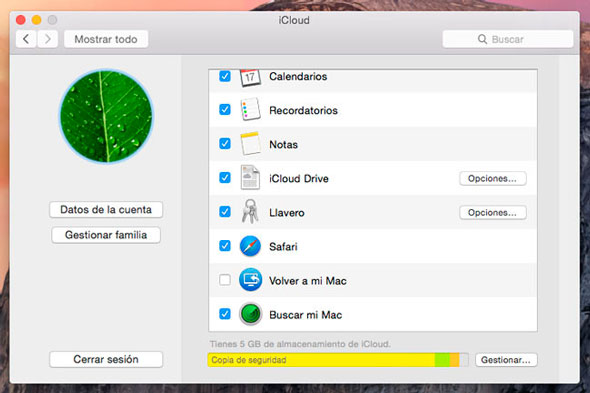Click the magnifying glass search icon
The image size is (590, 393).
coord(482,39)
